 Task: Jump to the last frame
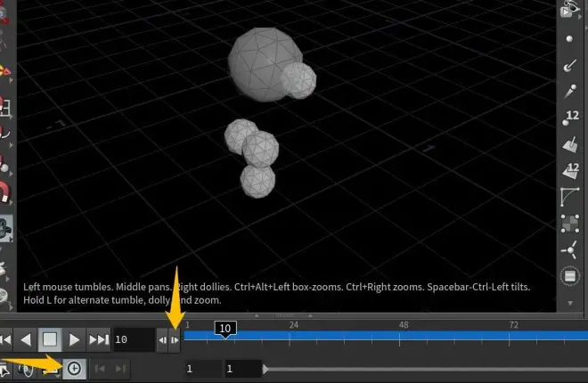pyautogui.click(x=99, y=340)
